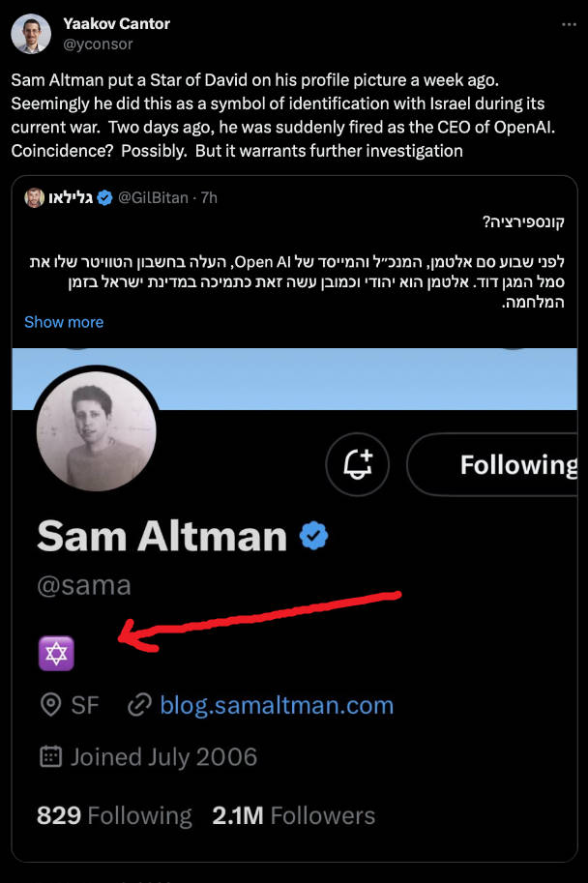
Task: Click the Star of David emoji
Action: (56, 655)
